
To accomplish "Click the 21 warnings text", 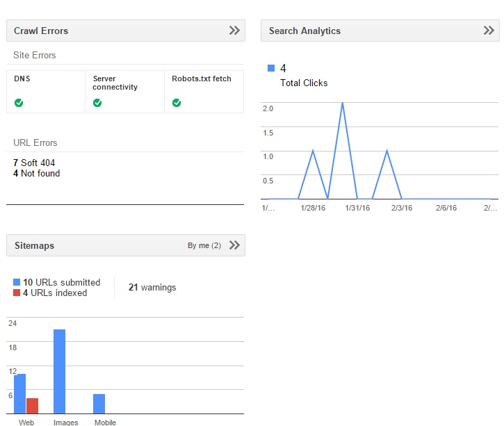I will pos(152,288).
